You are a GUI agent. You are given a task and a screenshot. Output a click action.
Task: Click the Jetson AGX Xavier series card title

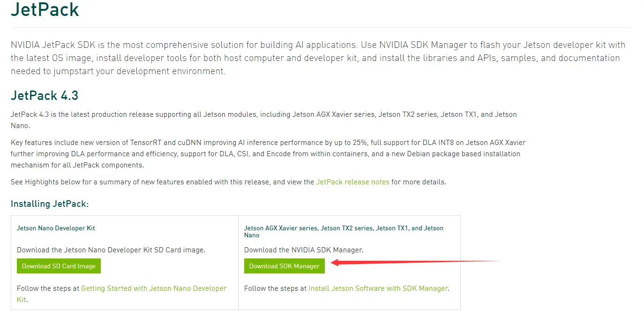tap(344, 232)
